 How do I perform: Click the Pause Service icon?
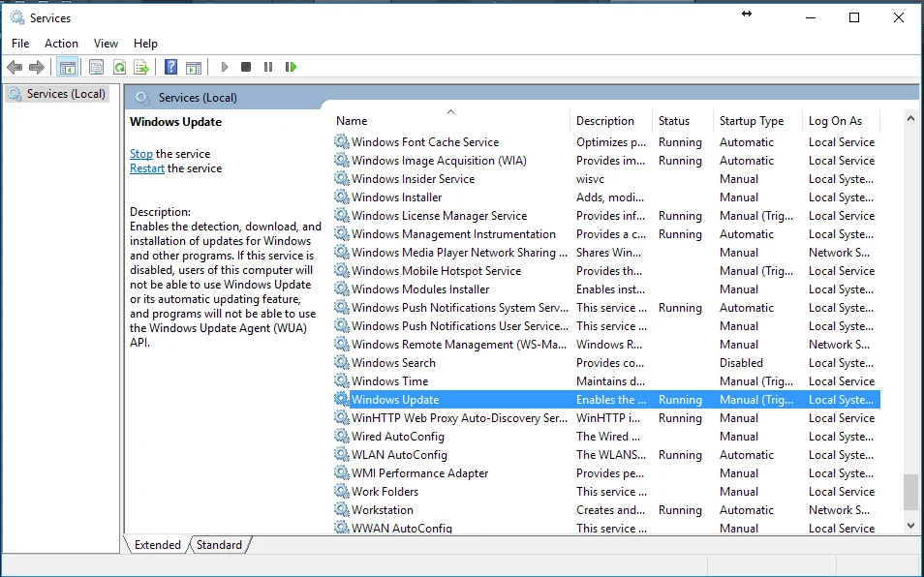(x=268, y=67)
